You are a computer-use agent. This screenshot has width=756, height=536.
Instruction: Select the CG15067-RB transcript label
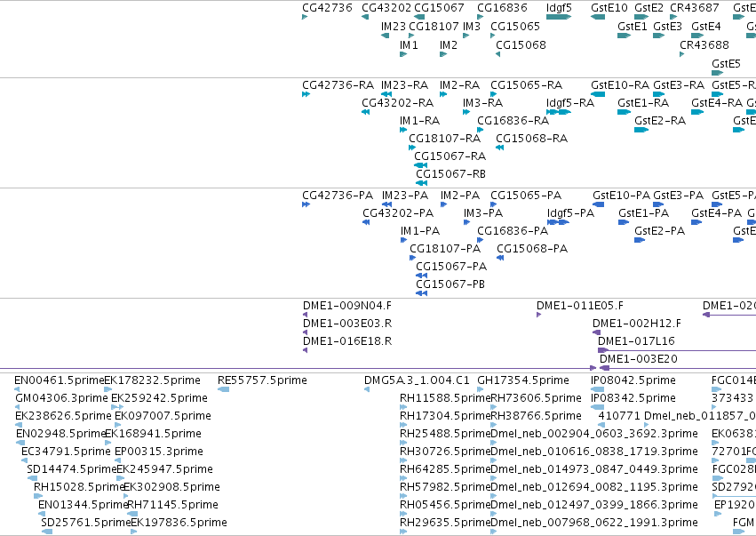[x=450, y=174]
